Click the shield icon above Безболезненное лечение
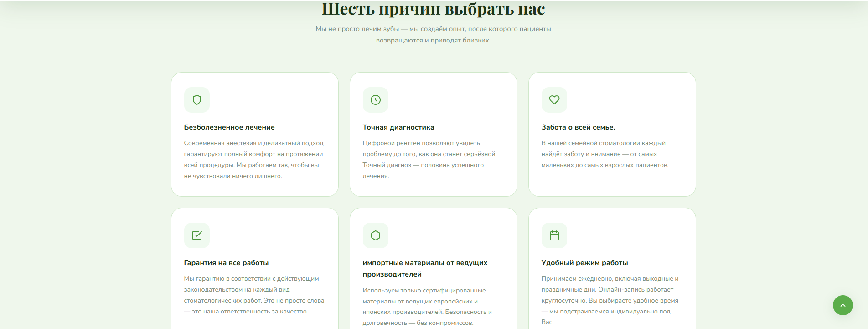 [x=197, y=100]
